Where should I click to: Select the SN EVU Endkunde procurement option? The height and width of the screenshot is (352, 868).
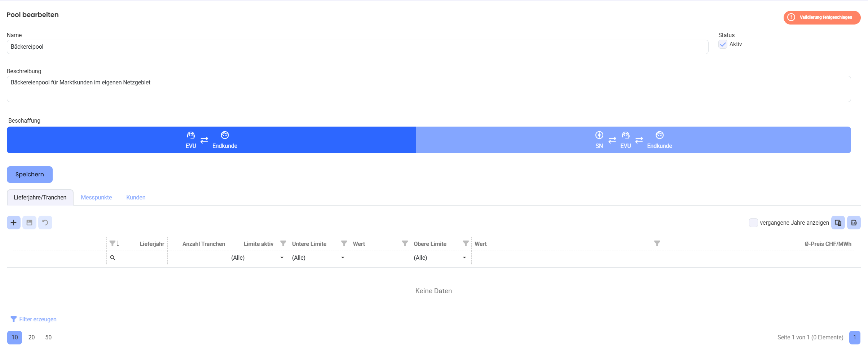pos(633,140)
